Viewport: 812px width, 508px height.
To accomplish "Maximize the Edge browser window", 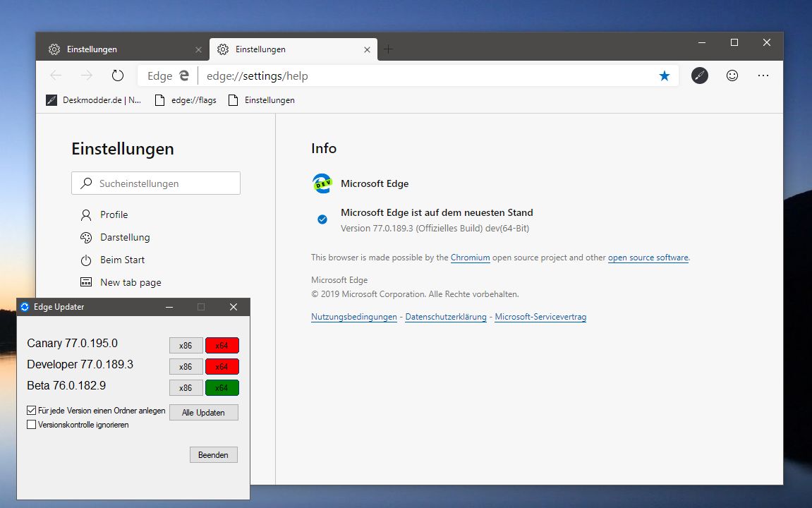I will pos(734,42).
